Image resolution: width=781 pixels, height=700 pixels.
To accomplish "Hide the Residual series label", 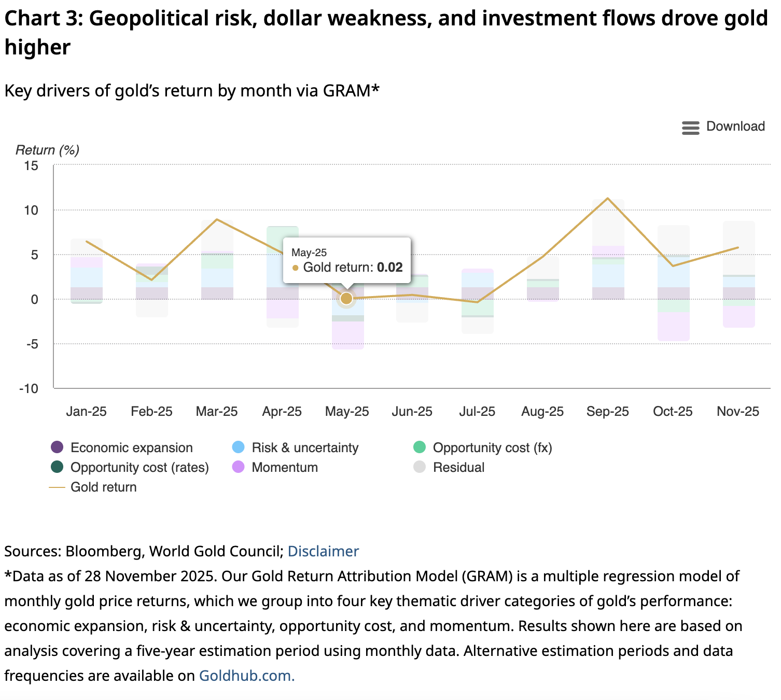I will tap(458, 467).
